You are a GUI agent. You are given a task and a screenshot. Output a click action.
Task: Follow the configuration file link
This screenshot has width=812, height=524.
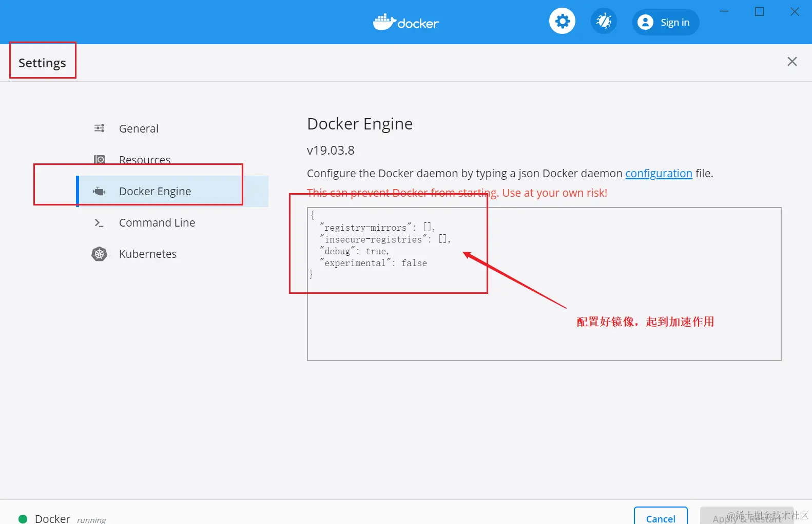coord(659,174)
